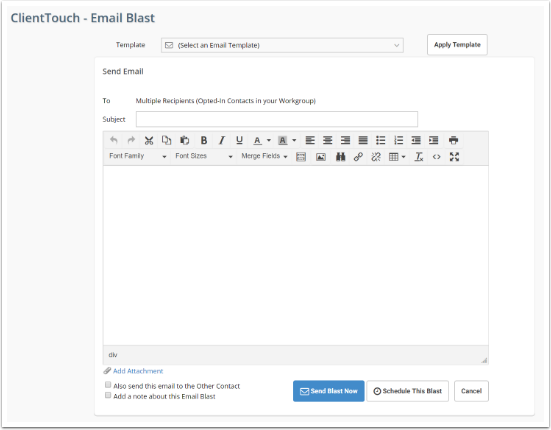Open the Font Sizes menu
551x430 pixels.
(204, 156)
